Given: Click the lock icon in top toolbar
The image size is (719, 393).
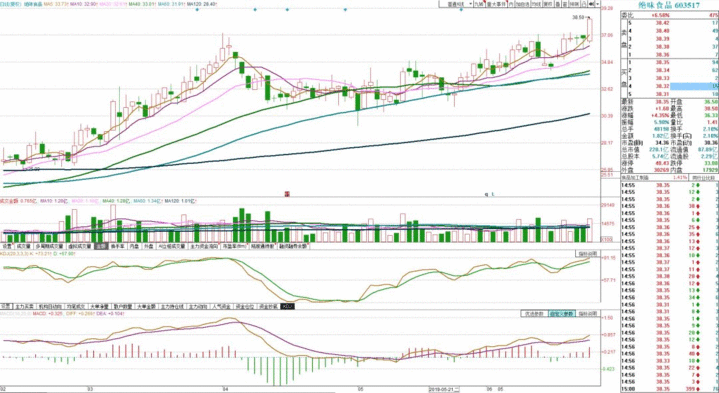Looking at the screenshot, I should [584, 3].
